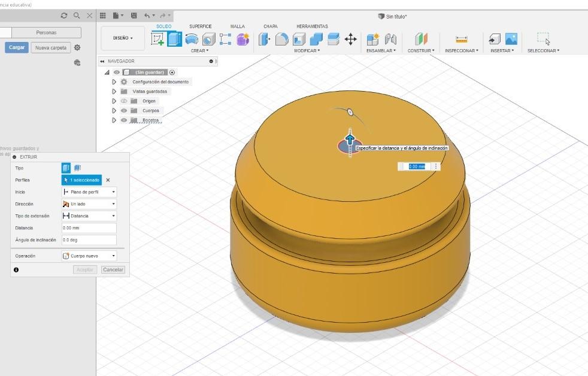Open the Measure tool
Screen dimensions: 588x376
461,39
